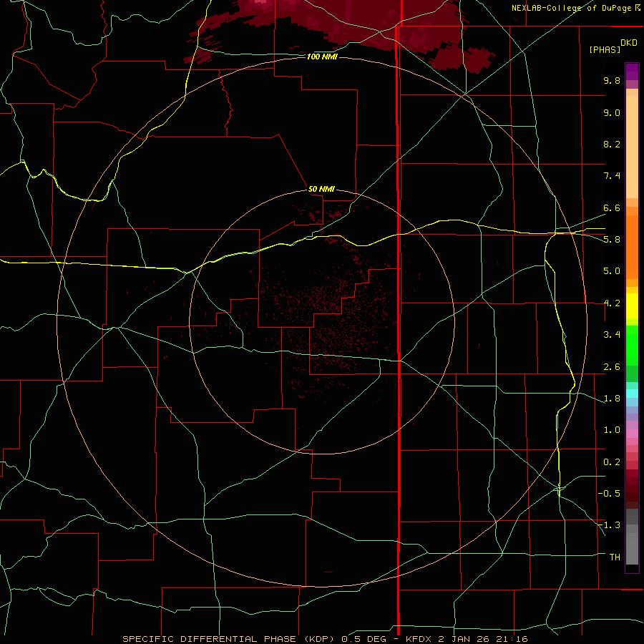
Task: Click the SPECIFIC DIFFERENTIAL PHASE (KDP) caption
Action: (x=228, y=639)
